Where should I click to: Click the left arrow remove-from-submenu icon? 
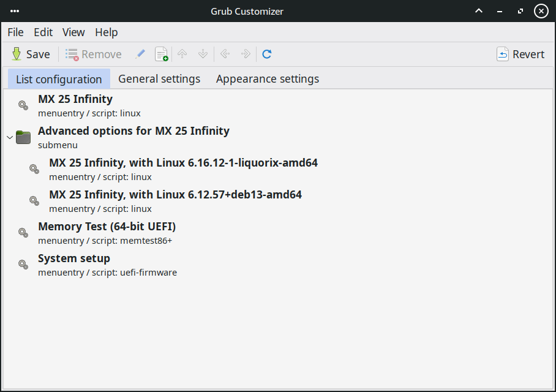pyautogui.click(x=225, y=54)
